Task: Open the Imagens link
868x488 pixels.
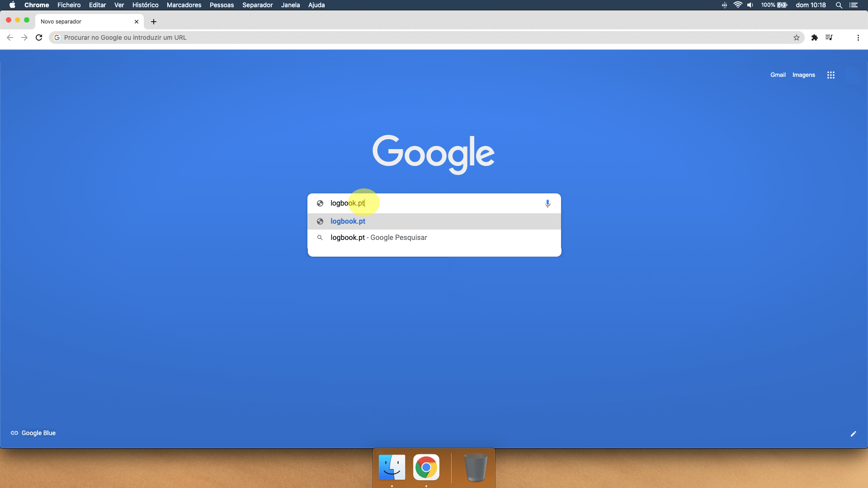Action: [804, 75]
